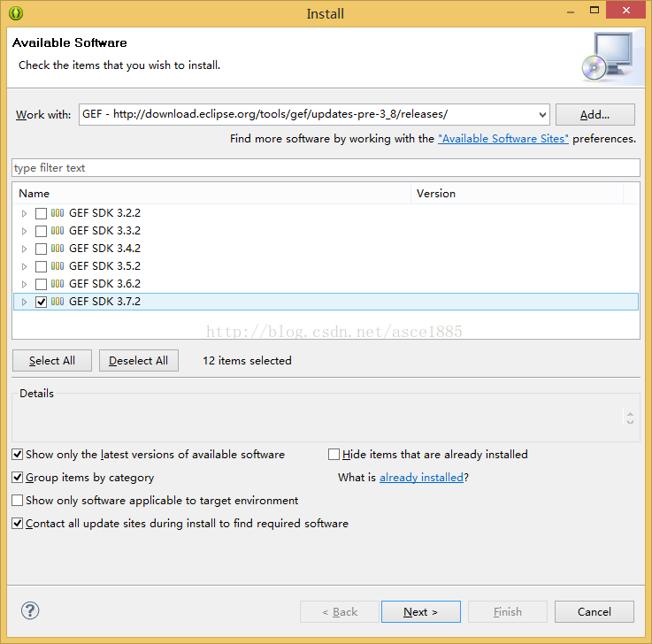This screenshot has height=644, width=652.
Task: Click the category icon beside GEF SDK 3.6.2
Action: click(58, 284)
